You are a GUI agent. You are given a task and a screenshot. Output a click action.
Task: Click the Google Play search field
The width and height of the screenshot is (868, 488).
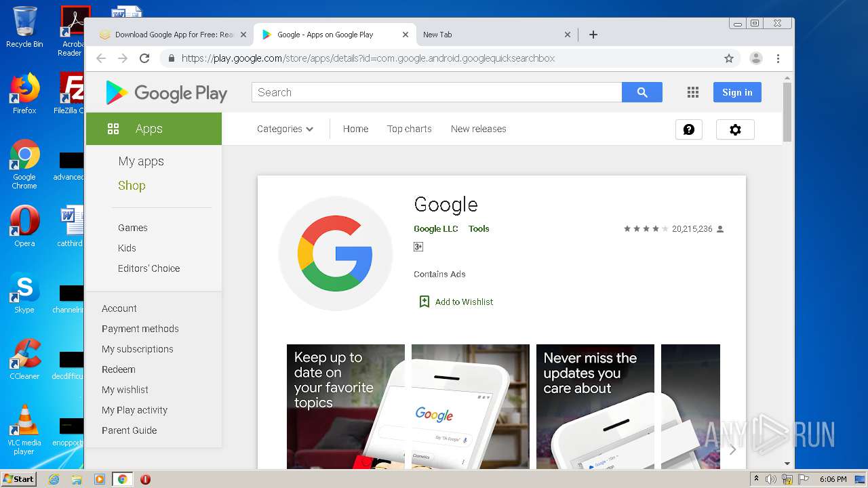point(437,92)
